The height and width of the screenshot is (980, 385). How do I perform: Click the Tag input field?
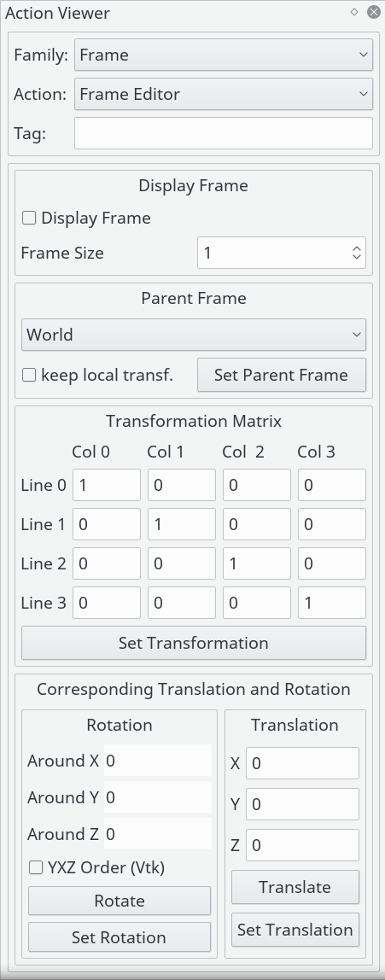point(224,133)
